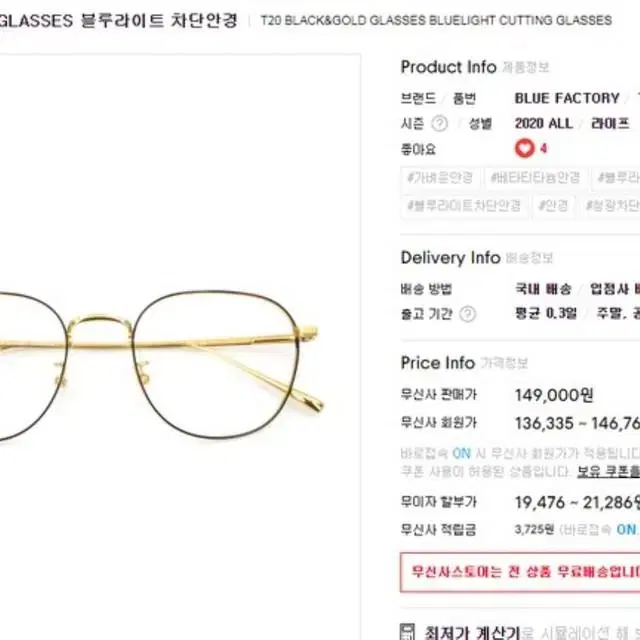Click the black and gold glasses product image
640x640 pixels.
[161, 364]
